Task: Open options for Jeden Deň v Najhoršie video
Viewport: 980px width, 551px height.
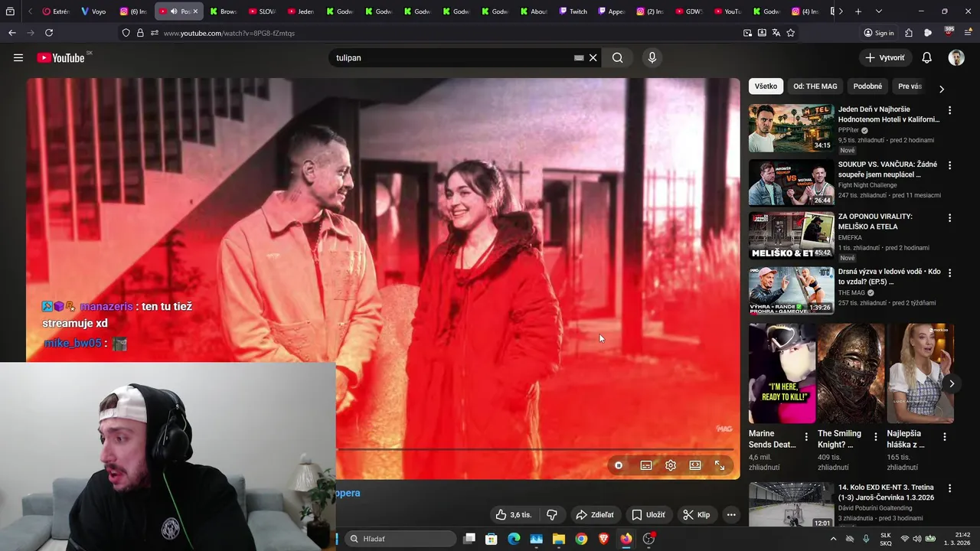Action: 950,110
